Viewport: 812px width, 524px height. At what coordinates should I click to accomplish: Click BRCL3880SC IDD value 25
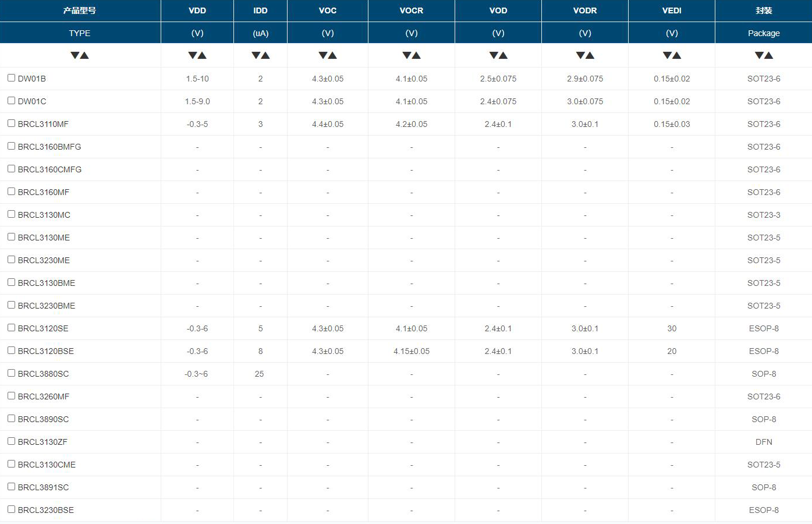click(x=260, y=374)
